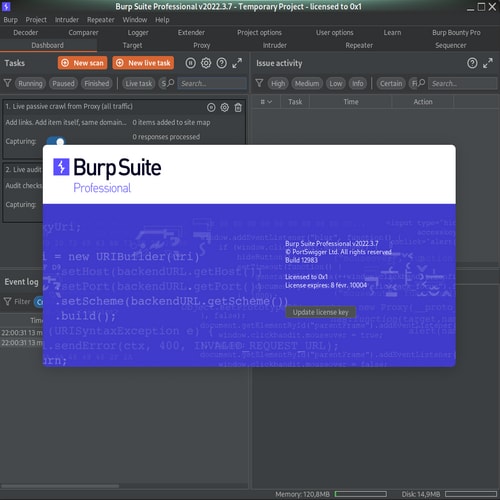Viewport: 500px width, 500px height.
Task: Click search magnifier in Tasks panel
Action: point(171,82)
